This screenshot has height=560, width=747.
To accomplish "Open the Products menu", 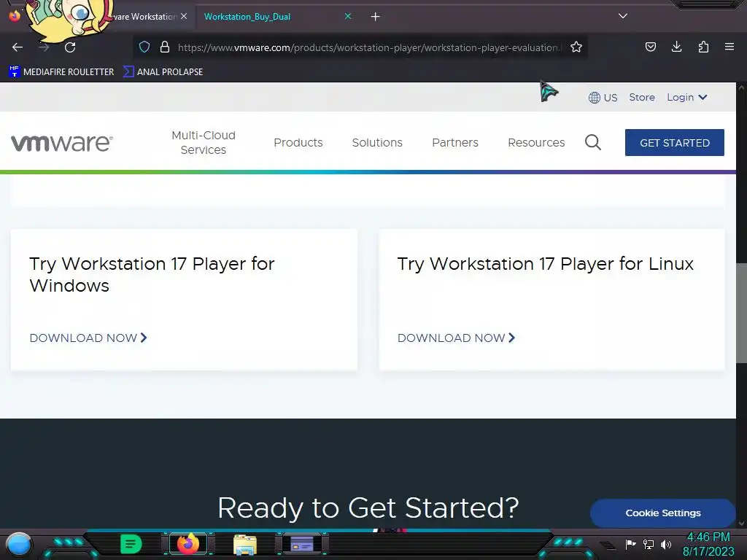I will point(298,142).
